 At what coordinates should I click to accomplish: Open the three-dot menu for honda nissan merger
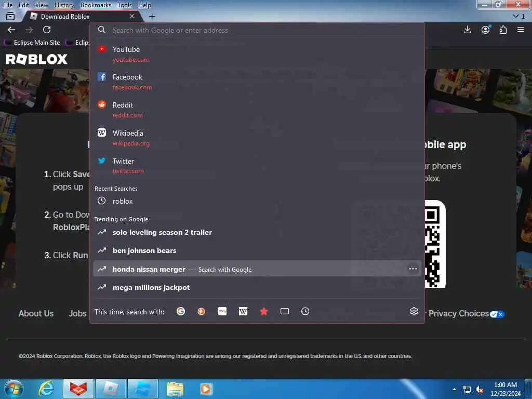(413, 269)
